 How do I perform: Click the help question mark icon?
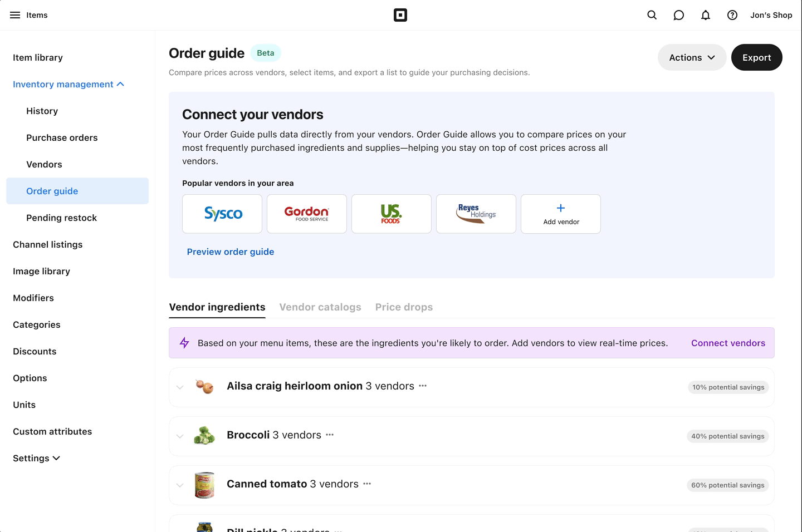pyautogui.click(x=732, y=15)
